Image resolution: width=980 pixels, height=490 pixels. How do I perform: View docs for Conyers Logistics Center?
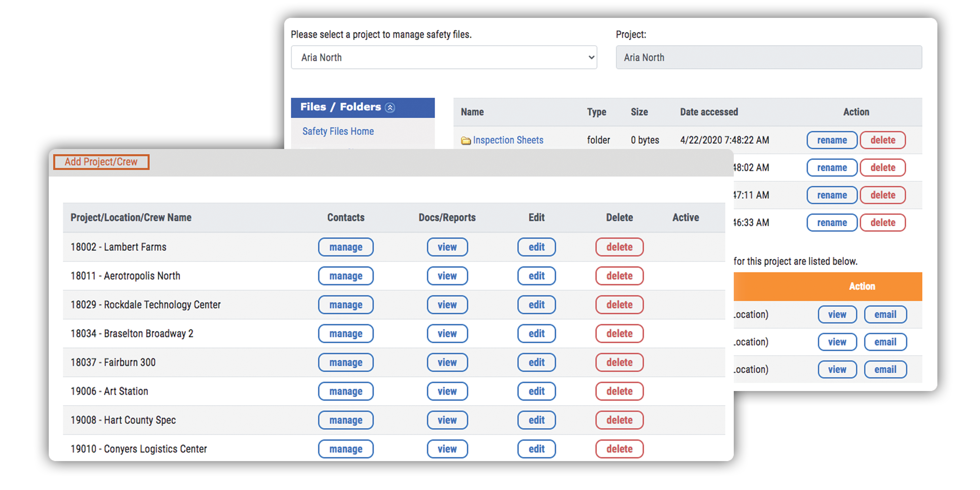pyautogui.click(x=447, y=449)
